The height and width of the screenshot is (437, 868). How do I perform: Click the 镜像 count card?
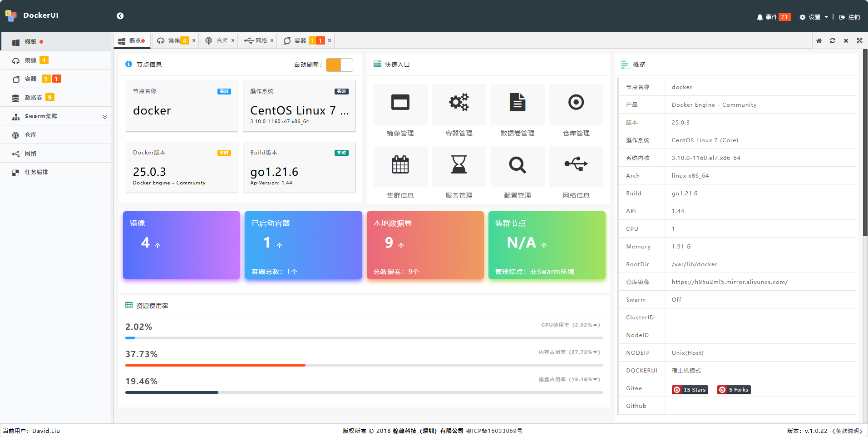click(182, 245)
